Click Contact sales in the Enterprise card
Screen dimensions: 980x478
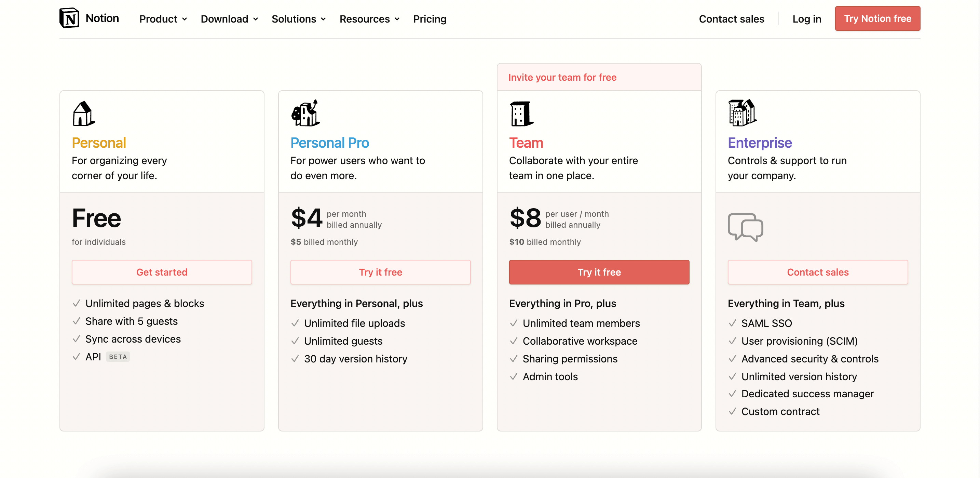click(818, 272)
